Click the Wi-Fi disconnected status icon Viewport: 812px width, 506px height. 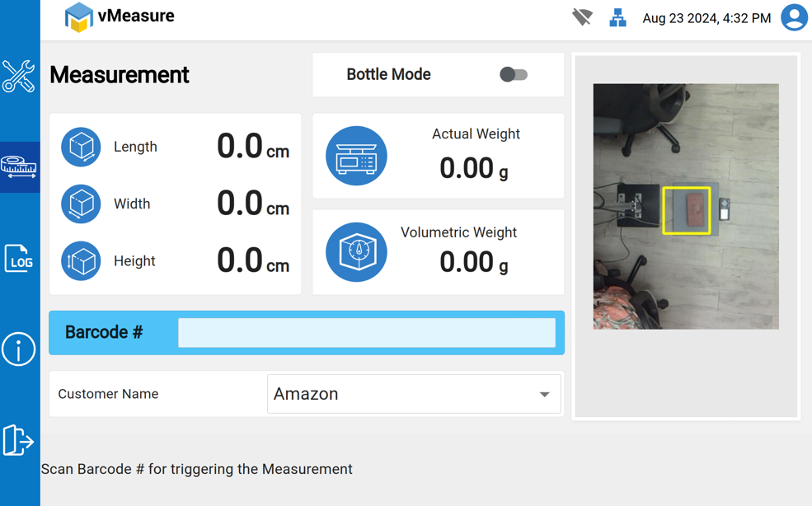[582, 17]
